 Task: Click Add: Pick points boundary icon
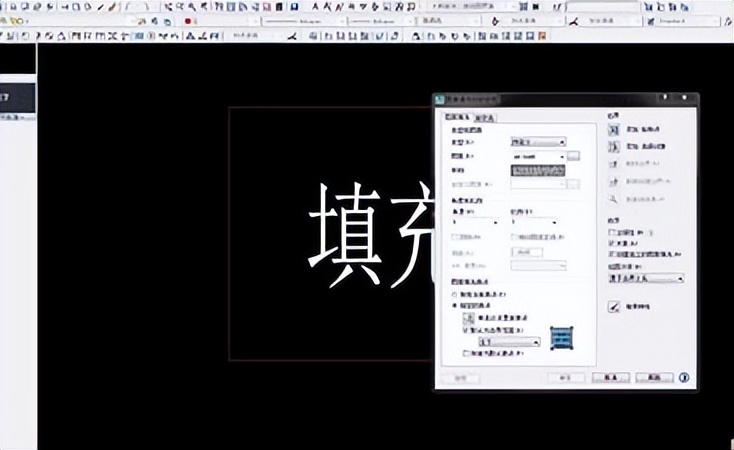click(614, 130)
